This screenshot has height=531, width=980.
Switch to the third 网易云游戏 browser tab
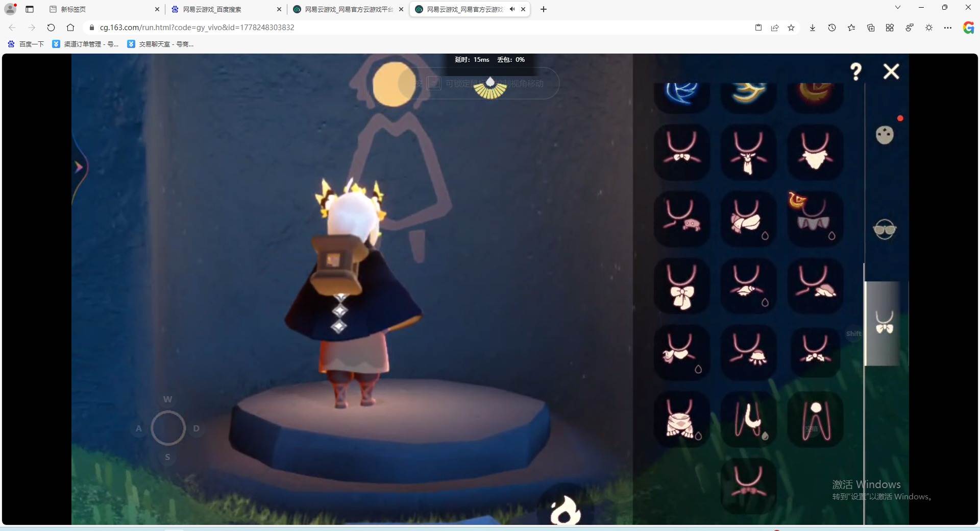(349, 9)
